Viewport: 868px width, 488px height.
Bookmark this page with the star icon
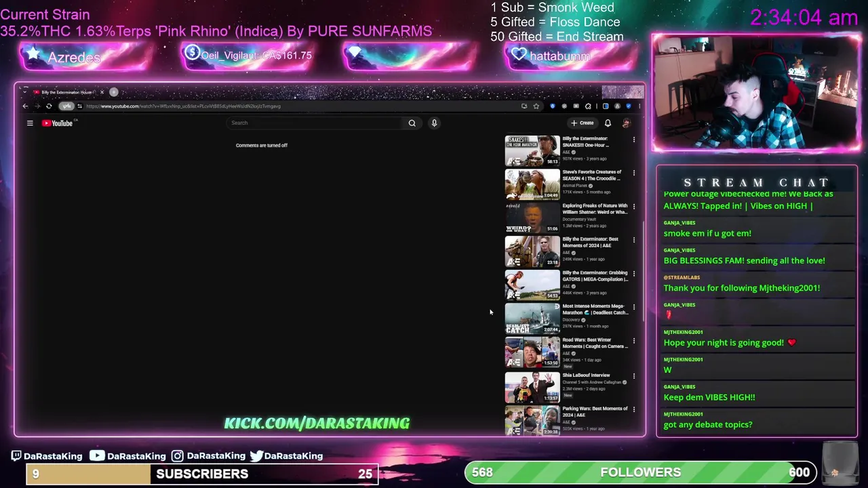coord(536,106)
